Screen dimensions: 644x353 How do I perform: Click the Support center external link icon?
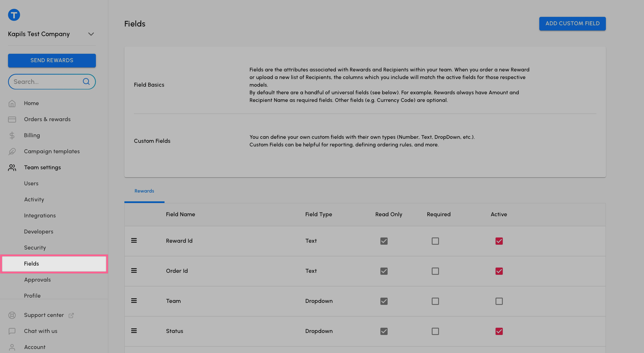click(71, 315)
